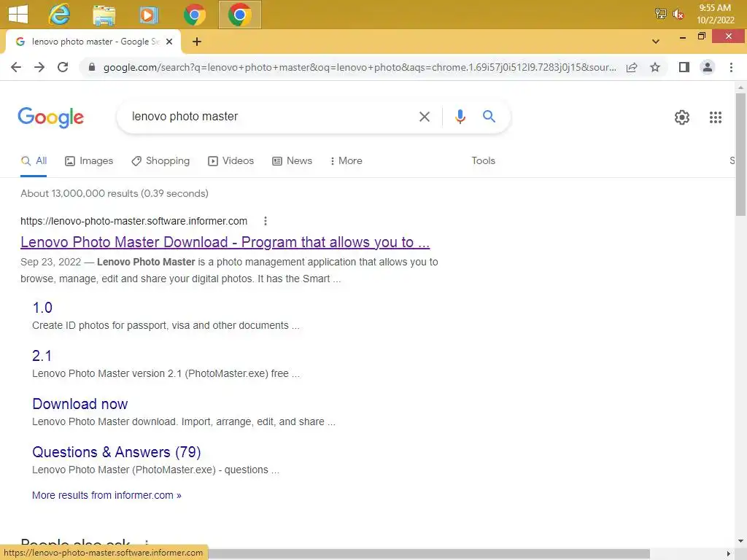Go back to previous page
Viewport: 747px width, 560px height.
(16, 67)
